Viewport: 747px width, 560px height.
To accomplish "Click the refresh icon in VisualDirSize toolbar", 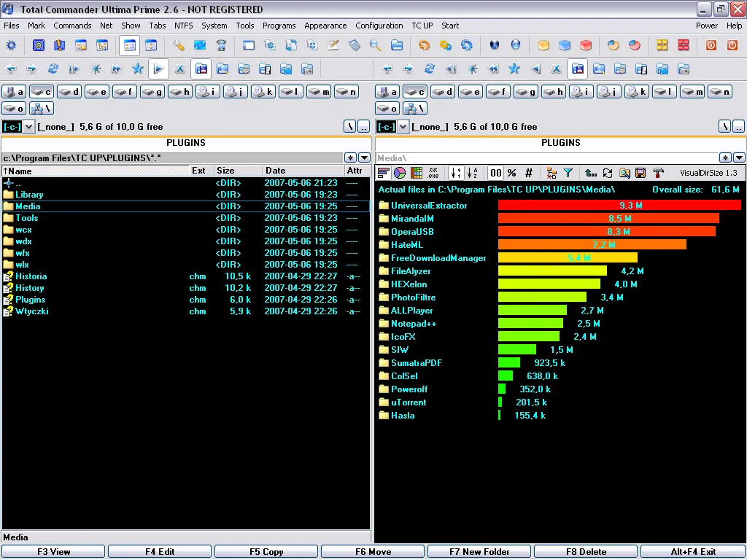I will pos(608,173).
